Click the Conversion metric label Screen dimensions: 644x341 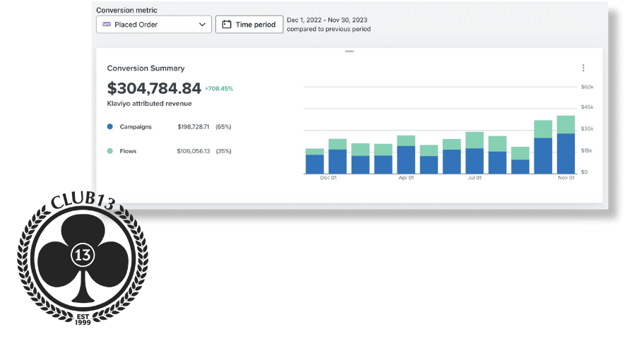(x=126, y=10)
